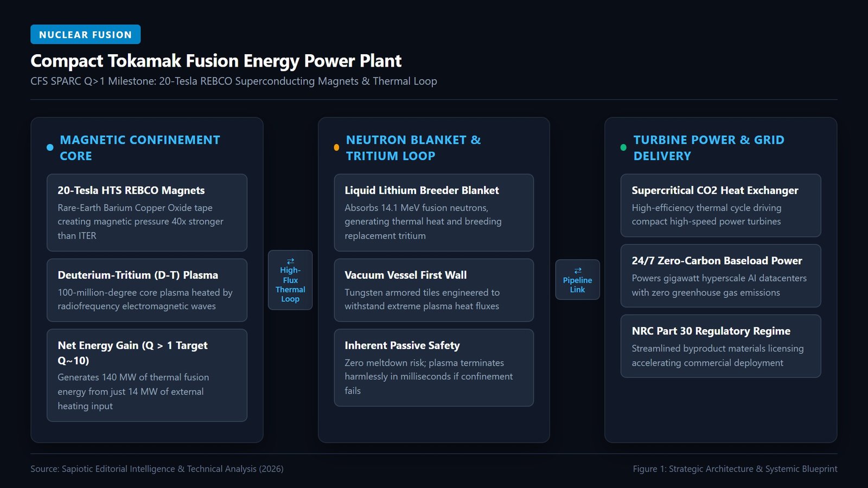868x488 pixels.
Task: Click the NUCLEAR FUSION badge
Action: pyautogui.click(x=86, y=35)
